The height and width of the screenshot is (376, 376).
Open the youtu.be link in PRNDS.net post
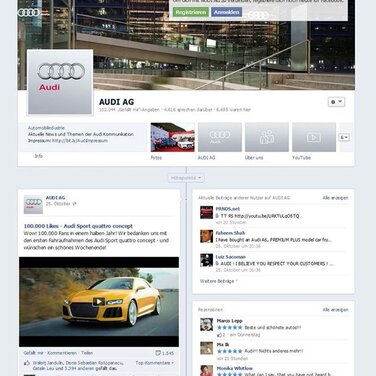(x=267, y=216)
